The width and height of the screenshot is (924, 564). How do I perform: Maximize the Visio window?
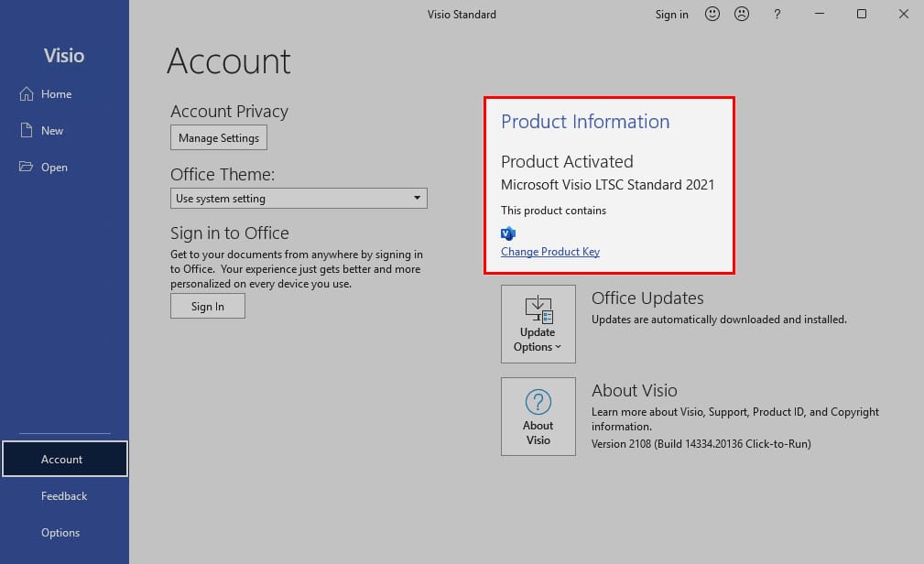click(x=862, y=14)
